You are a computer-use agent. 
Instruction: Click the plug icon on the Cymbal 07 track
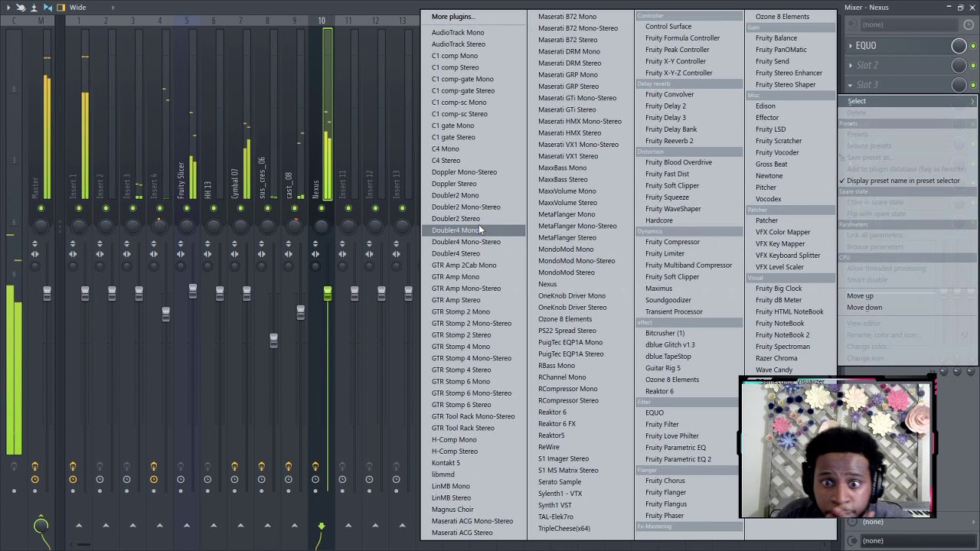pyautogui.click(x=234, y=466)
